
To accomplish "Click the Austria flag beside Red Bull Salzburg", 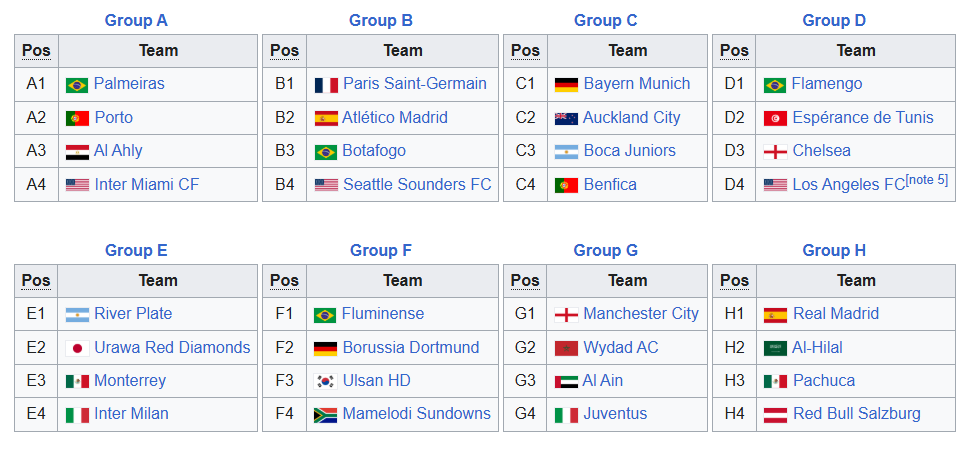I will [x=775, y=414].
